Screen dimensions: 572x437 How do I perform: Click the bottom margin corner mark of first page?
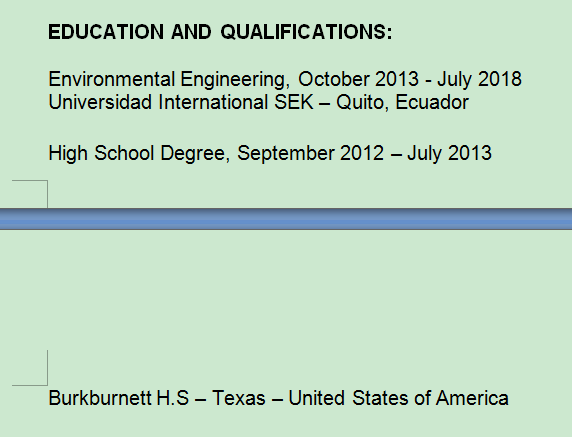30,194
